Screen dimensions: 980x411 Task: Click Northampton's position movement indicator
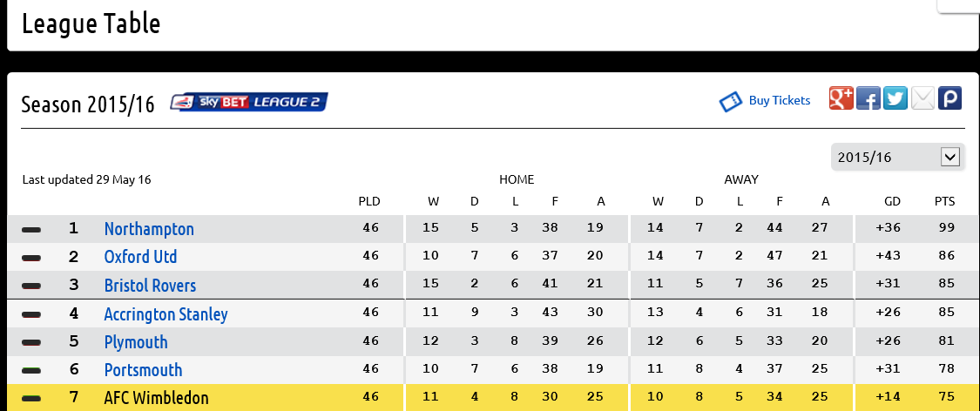[31, 230]
